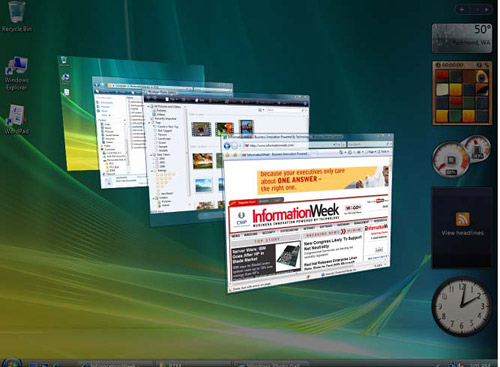Click the large CPU meter dial gadget

450,159
